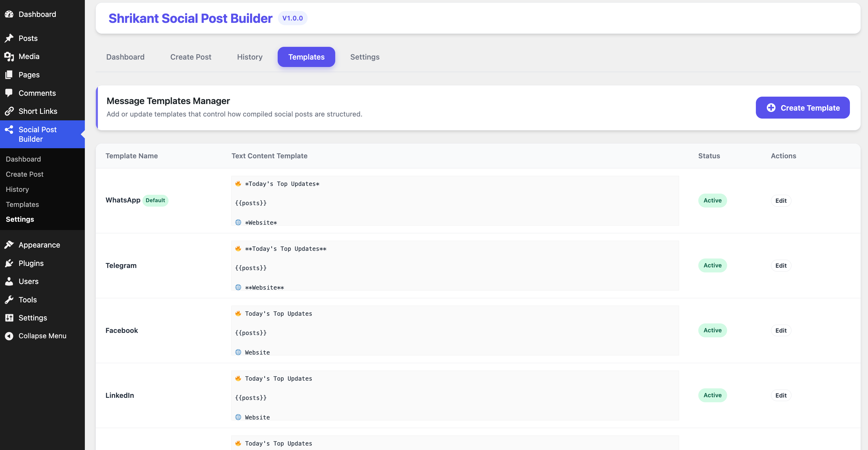
Task: Click the WordPress Dashboard gauge icon
Action: click(x=9, y=14)
